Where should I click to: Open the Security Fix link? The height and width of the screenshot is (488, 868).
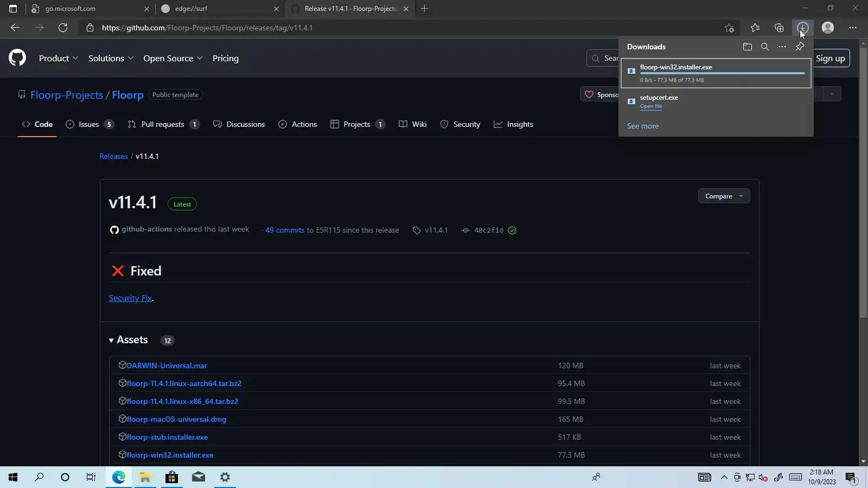pyautogui.click(x=130, y=298)
